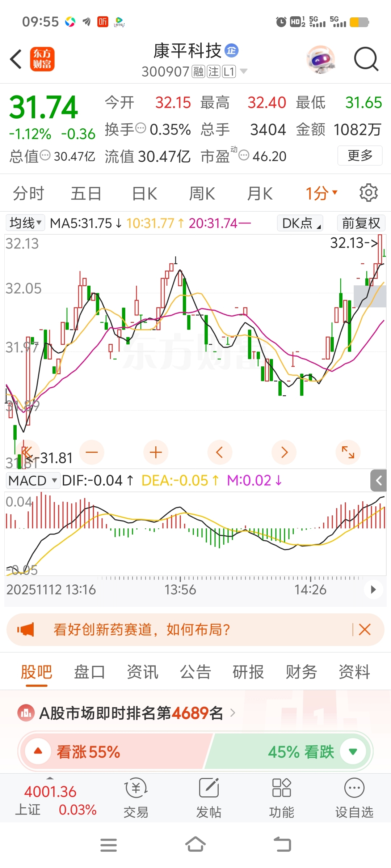
Task: Switch to 日K chart tab
Action: [x=144, y=193]
